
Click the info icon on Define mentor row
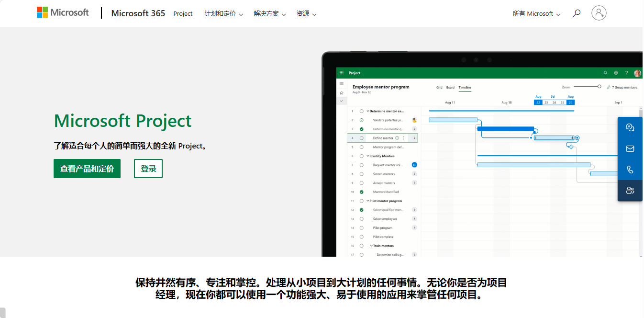point(397,138)
